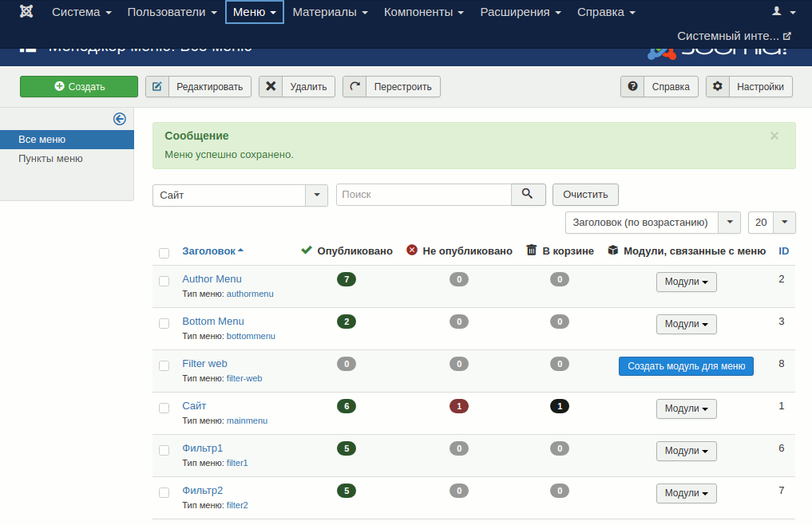This screenshot has width=812, height=525.
Task: Expand the Сайт client filter dropdown
Action: pyautogui.click(x=317, y=195)
